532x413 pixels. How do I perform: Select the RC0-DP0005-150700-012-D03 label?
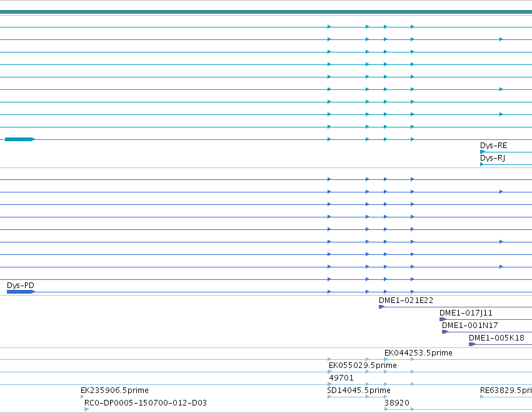(x=145, y=403)
